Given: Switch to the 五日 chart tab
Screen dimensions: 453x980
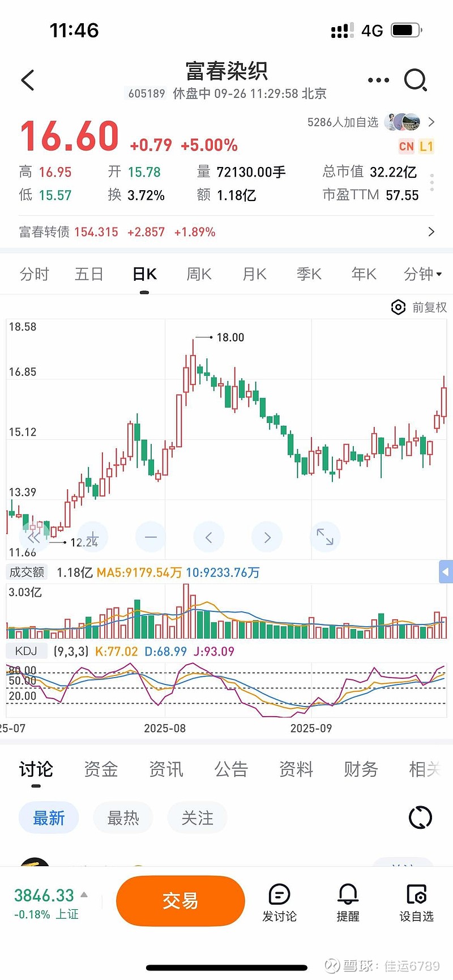Looking at the screenshot, I should [x=89, y=274].
